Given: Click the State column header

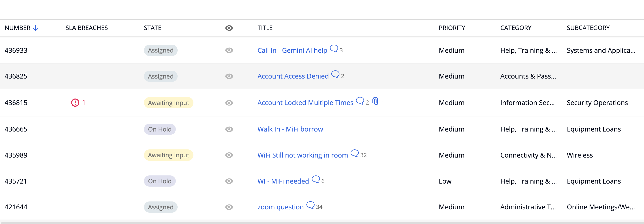Looking at the screenshot, I should coord(152,28).
